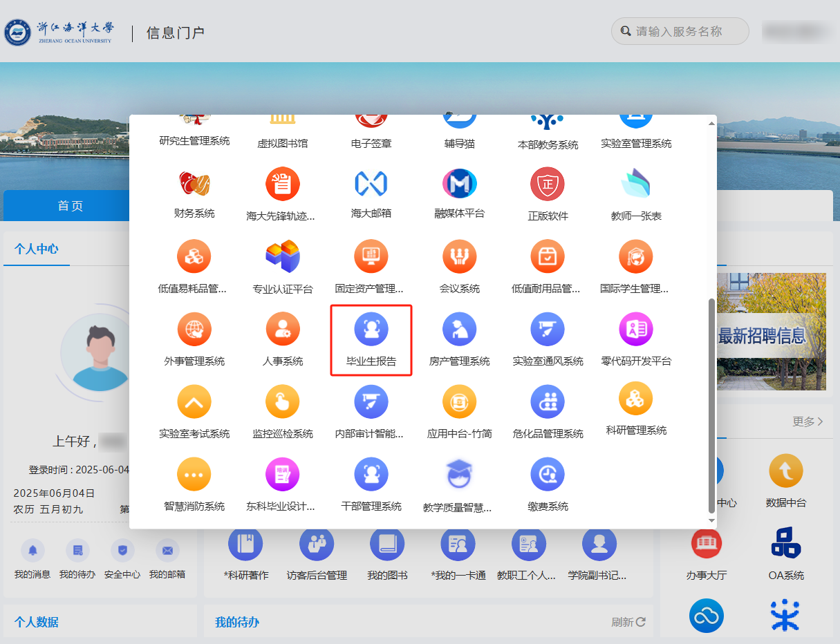Click the user avatar image
The image size is (840, 644).
(97, 351)
